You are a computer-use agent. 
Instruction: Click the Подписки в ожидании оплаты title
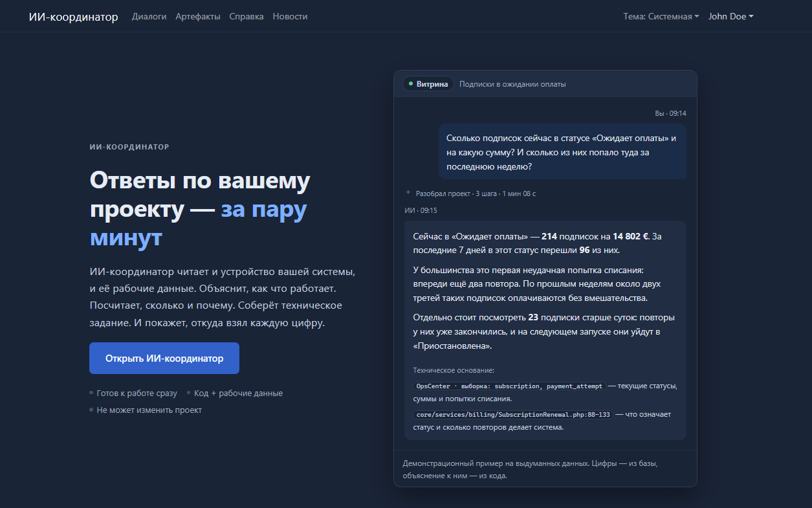tap(512, 84)
